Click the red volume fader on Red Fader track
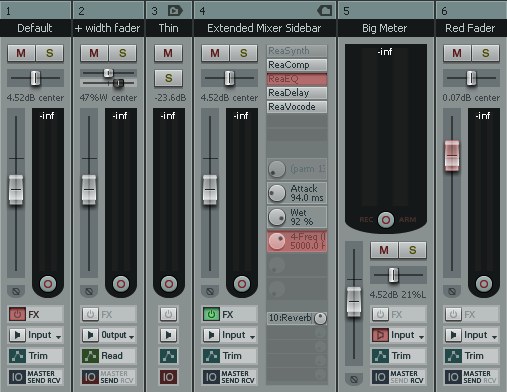Image resolution: width=507 pixels, height=392 pixels. tap(452, 156)
